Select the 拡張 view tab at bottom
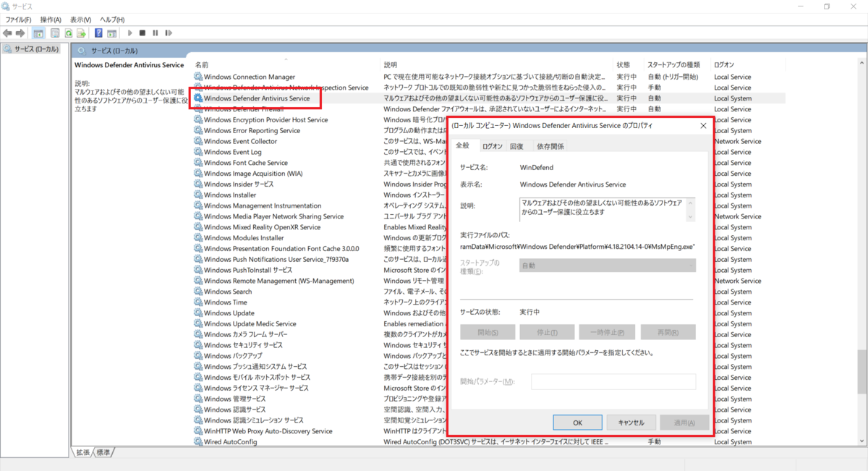 [82, 452]
